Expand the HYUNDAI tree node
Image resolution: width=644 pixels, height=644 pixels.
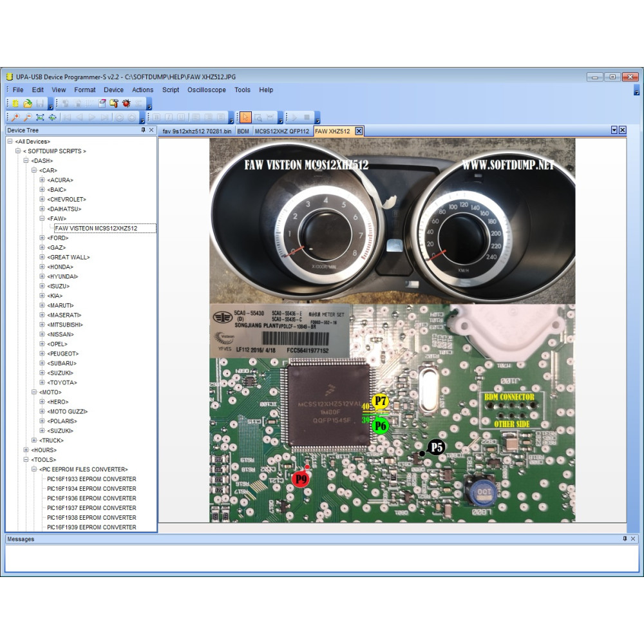42,276
